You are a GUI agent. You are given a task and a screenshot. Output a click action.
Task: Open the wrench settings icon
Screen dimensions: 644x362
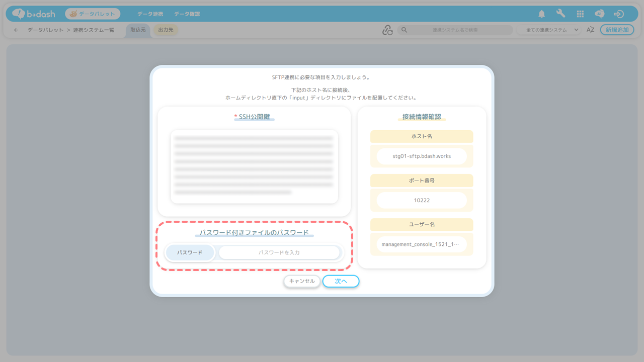(560, 14)
